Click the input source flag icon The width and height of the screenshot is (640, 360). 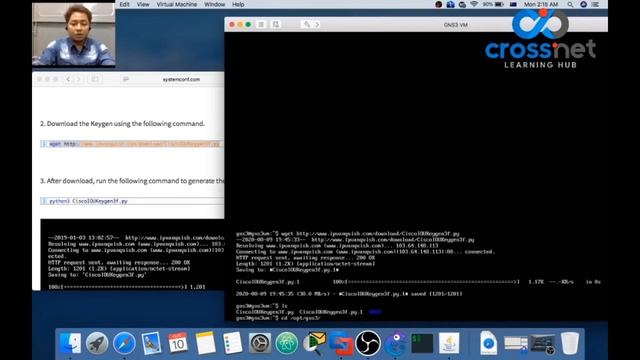point(513,4)
